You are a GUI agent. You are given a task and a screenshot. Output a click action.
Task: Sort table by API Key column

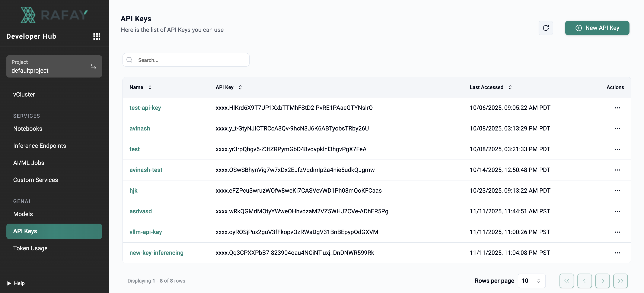240,87
